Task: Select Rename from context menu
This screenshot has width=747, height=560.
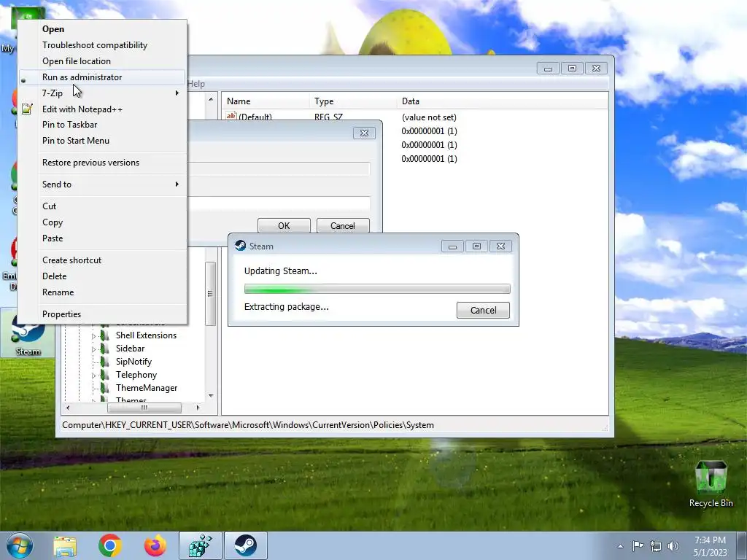Action: pos(102,292)
